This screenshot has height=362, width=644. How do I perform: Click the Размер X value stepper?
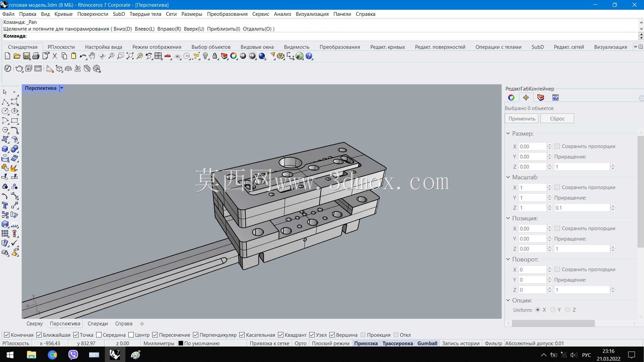click(x=550, y=146)
